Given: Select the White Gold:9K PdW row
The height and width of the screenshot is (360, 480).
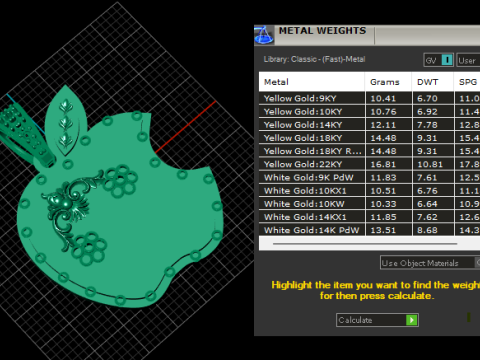Looking at the screenshot, I should coord(369,177).
